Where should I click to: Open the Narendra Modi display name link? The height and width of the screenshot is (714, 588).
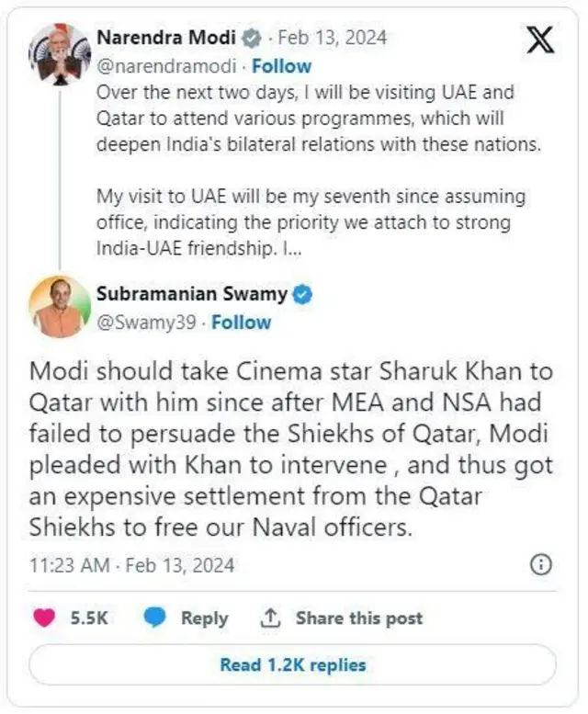(x=164, y=39)
